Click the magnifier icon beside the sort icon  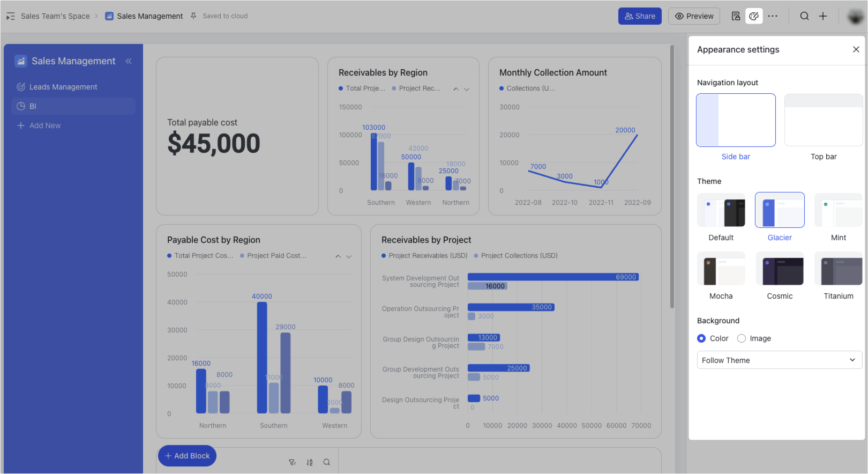point(327,462)
